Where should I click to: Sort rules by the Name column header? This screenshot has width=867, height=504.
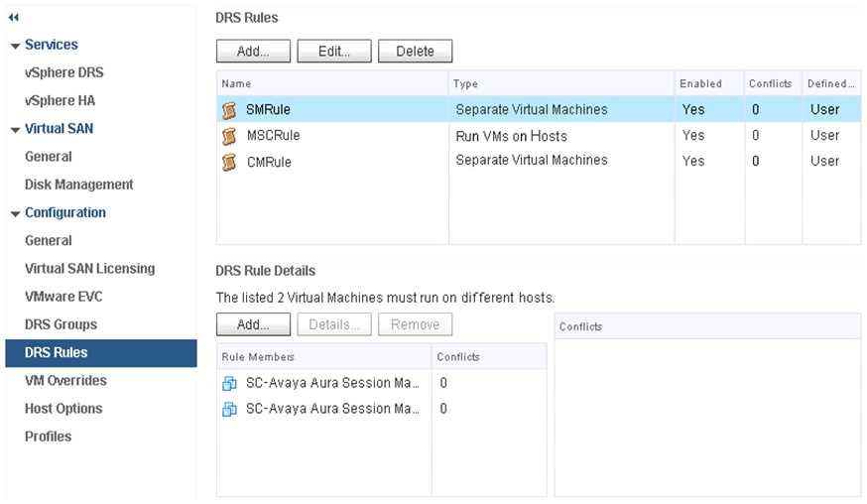[236, 84]
